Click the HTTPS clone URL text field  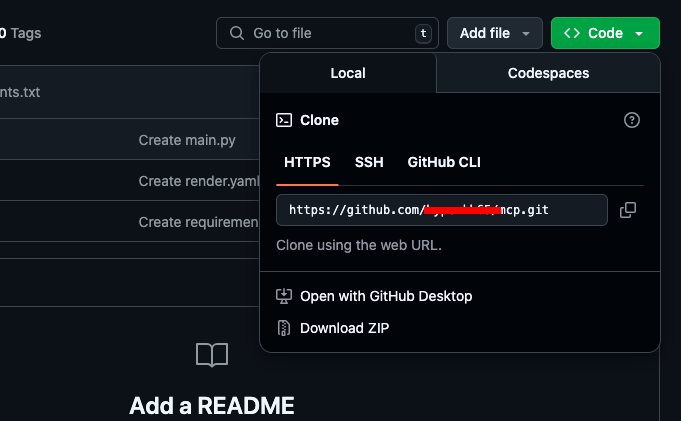pos(442,210)
